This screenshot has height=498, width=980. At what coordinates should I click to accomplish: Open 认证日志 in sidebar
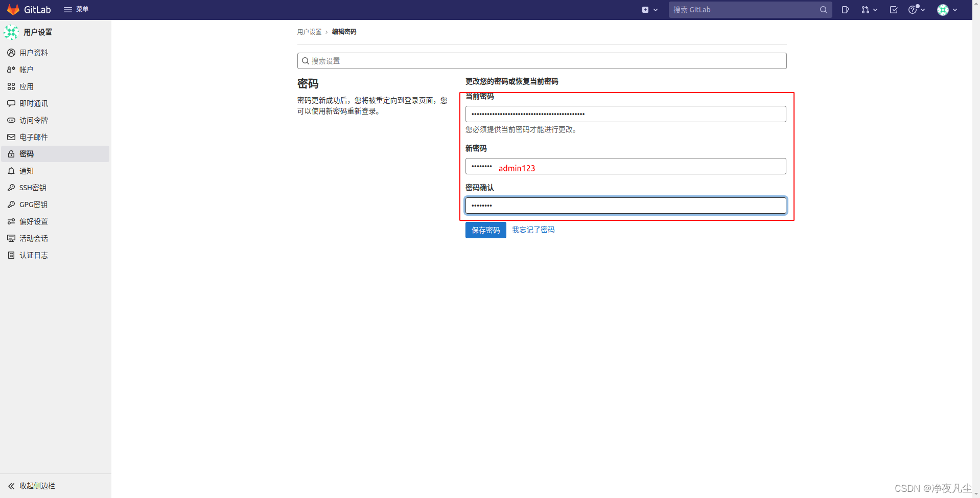click(x=55, y=255)
